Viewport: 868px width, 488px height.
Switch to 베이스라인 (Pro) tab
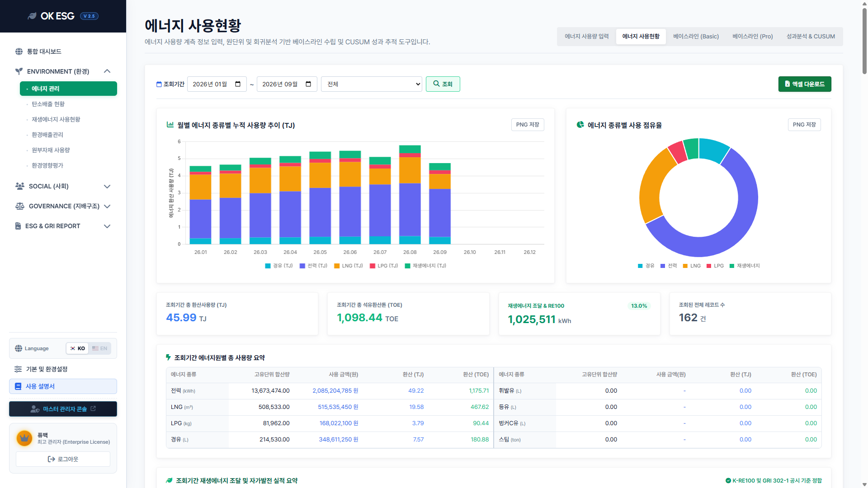tap(753, 37)
